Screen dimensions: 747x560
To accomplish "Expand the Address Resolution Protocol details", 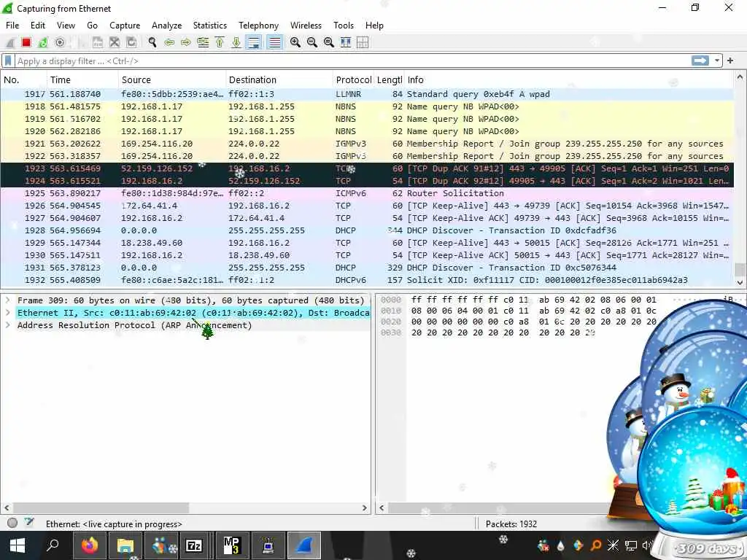I will tap(7, 325).
